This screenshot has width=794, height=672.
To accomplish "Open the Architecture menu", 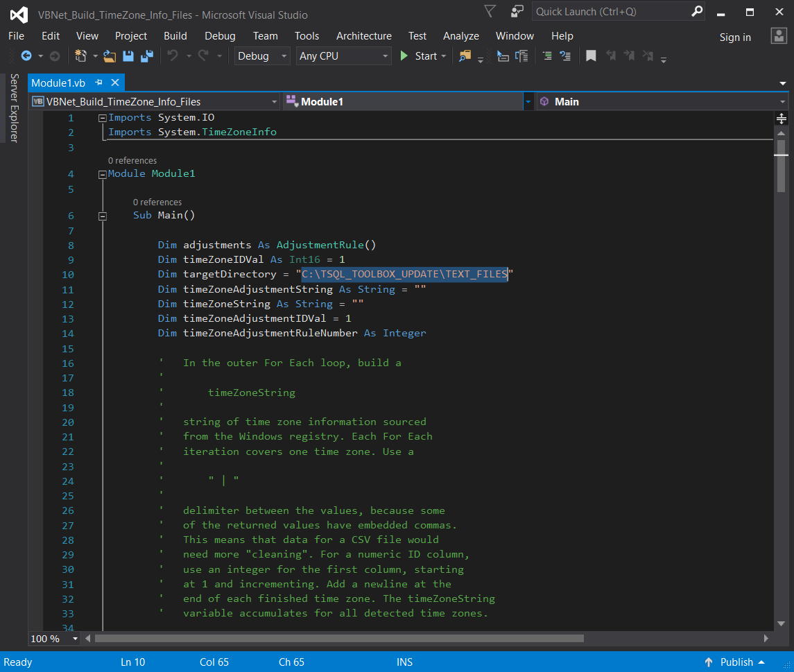I will pos(363,36).
